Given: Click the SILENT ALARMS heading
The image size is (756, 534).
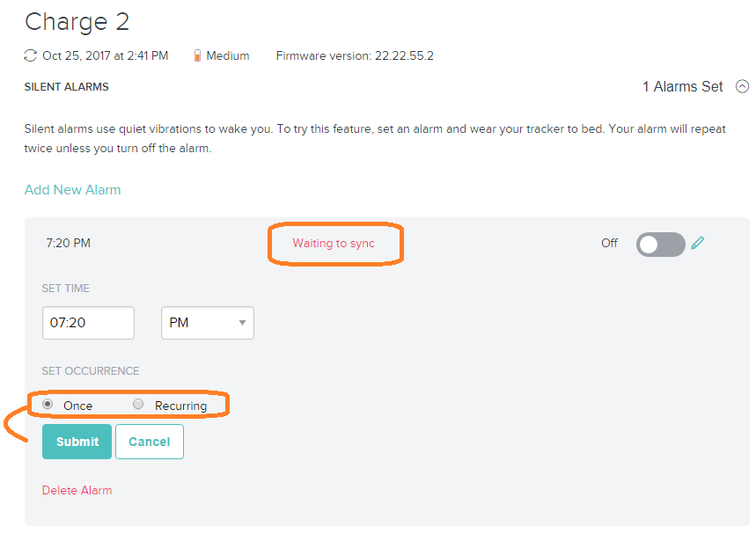Looking at the screenshot, I should pos(67,87).
